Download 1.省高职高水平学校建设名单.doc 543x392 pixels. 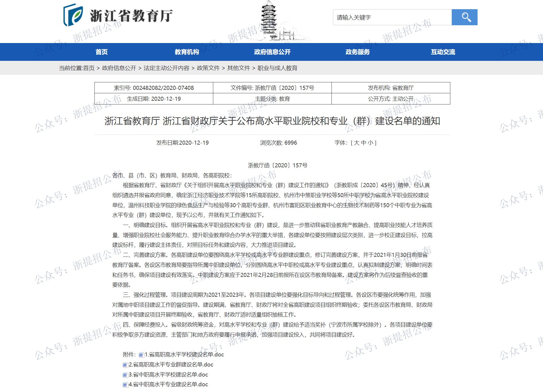184,355
